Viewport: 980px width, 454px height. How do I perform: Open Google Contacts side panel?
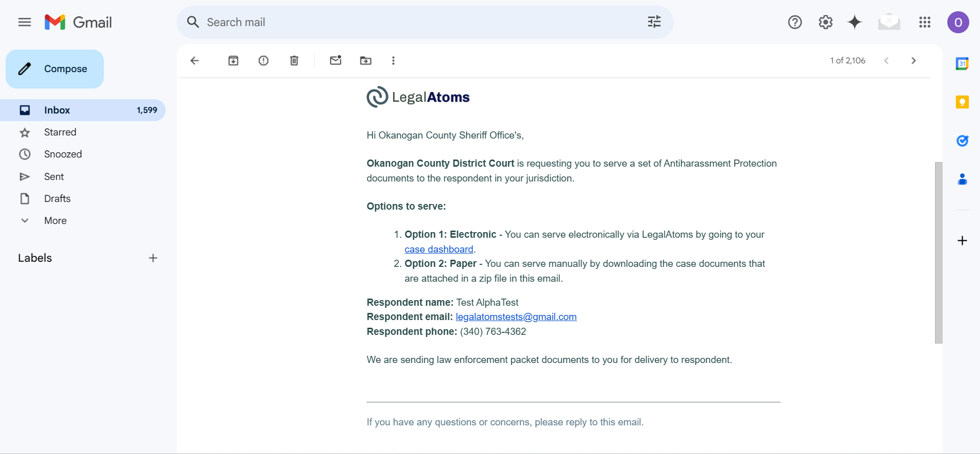tap(962, 179)
